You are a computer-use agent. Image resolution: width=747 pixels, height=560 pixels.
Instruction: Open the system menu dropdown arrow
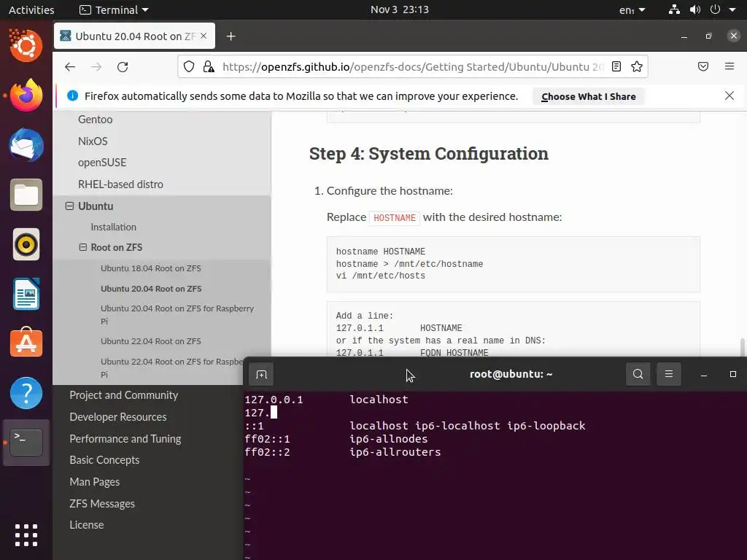point(732,9)
